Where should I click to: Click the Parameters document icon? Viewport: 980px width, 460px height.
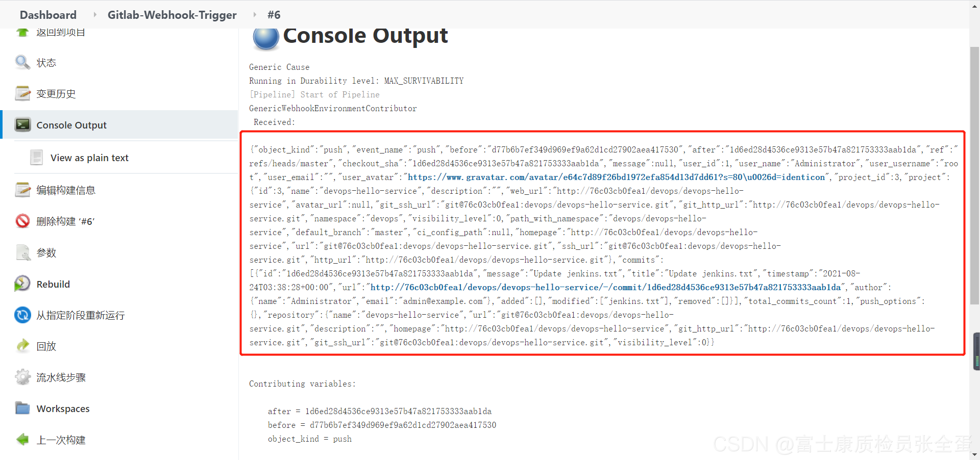click(x=22, y=252)
